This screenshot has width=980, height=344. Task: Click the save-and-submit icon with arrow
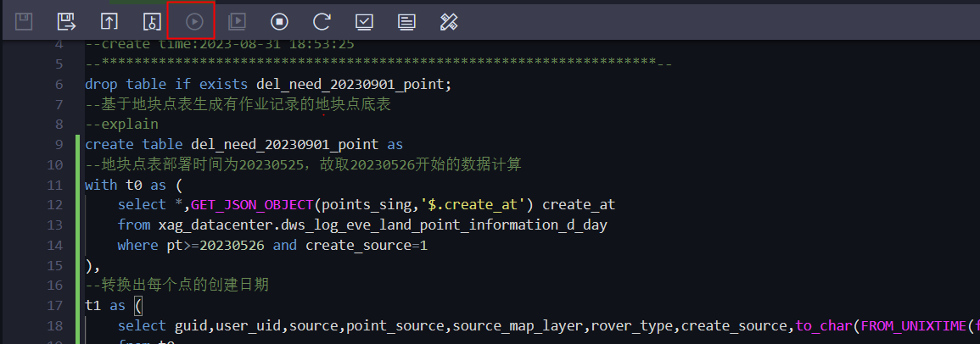pyautogui.click(x=66, y=21)
